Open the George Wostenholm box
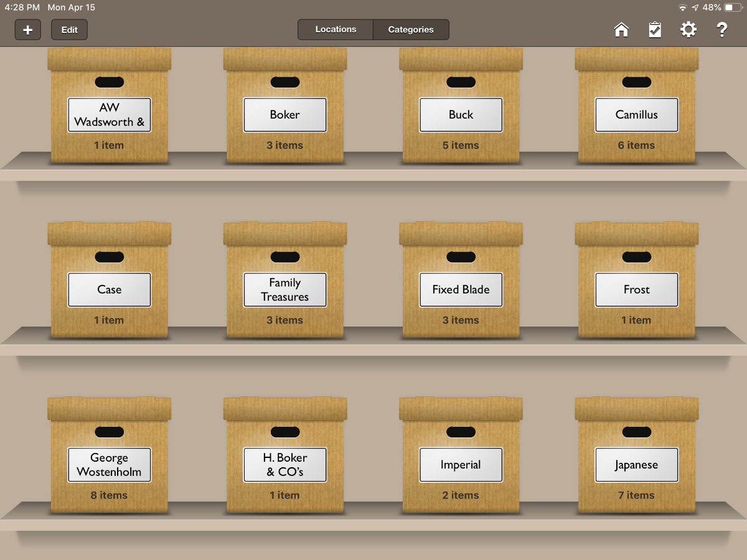The image size is (747, 560). point(110,455)
